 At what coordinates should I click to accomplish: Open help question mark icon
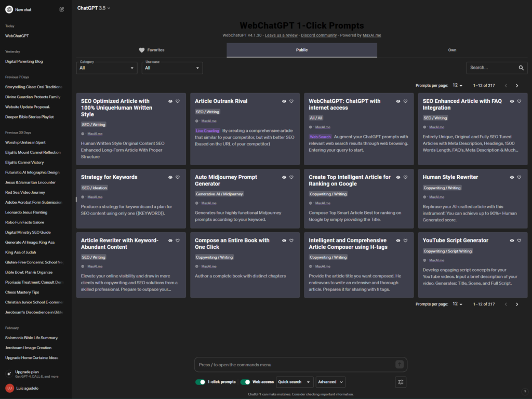pos(524,392)
